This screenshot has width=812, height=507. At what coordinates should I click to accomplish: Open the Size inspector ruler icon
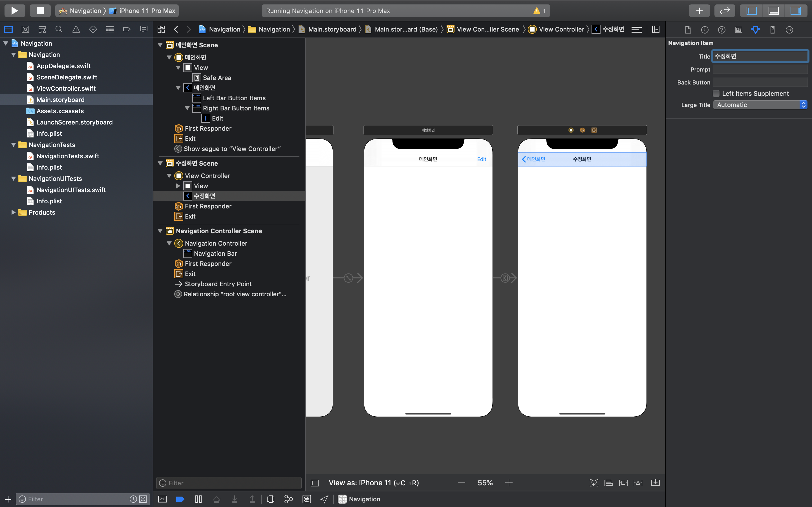tap(772, 30)
